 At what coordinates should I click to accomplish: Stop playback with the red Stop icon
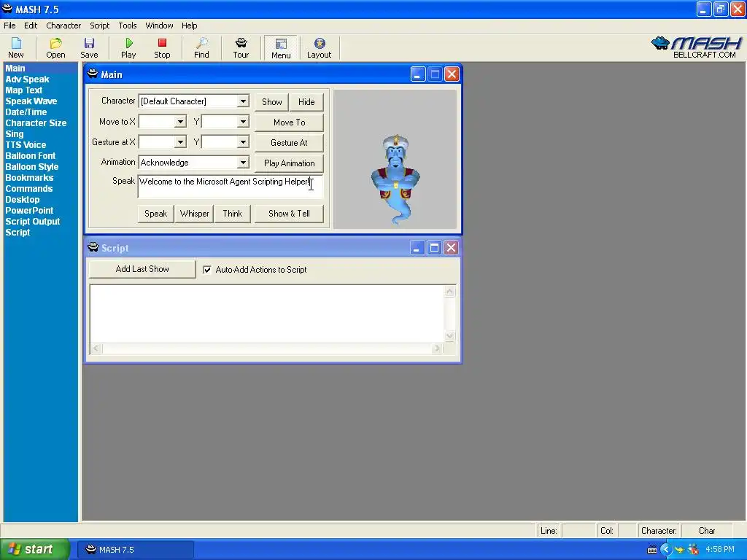pyautogui.click(x=162, y=47)
